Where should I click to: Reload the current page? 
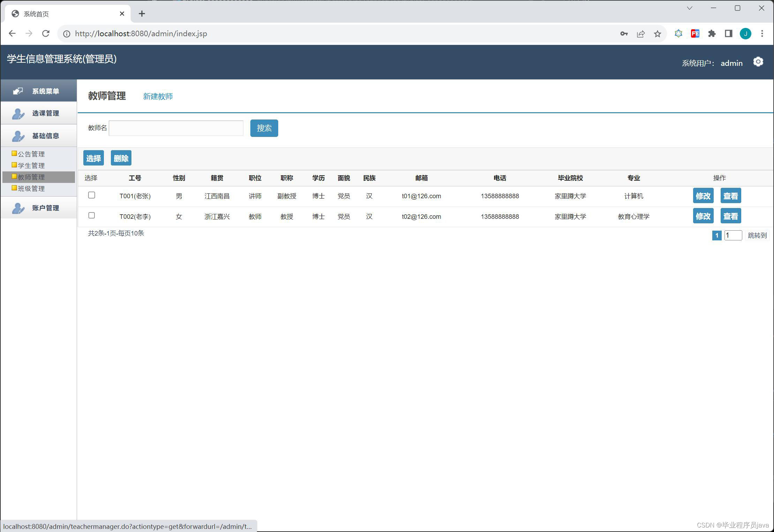point(46,33)
